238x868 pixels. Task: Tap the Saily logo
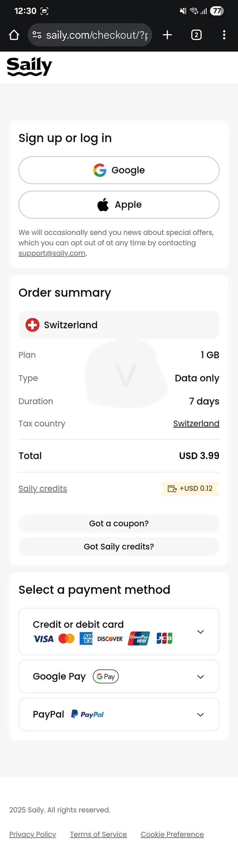tap(29, 67)
